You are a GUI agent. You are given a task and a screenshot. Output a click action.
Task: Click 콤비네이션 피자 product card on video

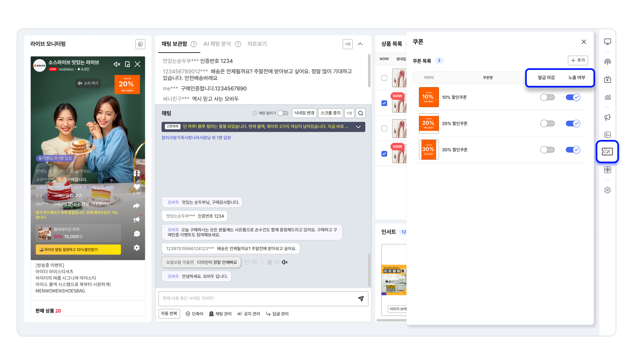click(x=78, y=233)
